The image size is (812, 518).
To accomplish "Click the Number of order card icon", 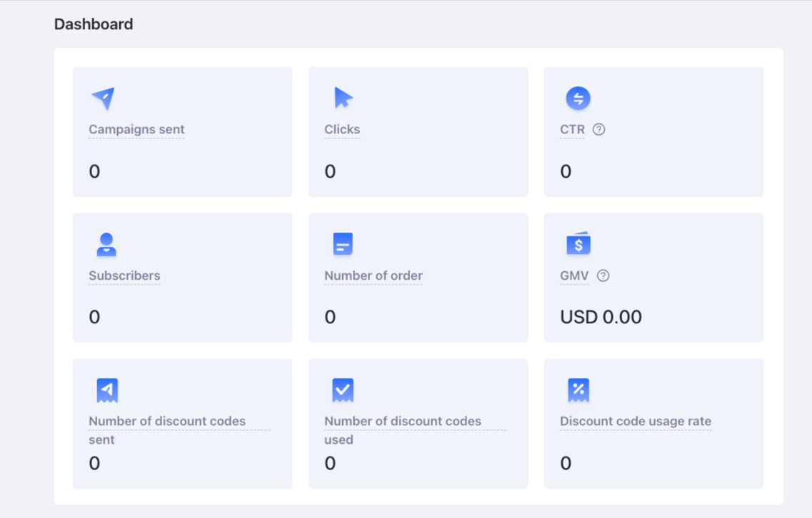I will [343, 244].
